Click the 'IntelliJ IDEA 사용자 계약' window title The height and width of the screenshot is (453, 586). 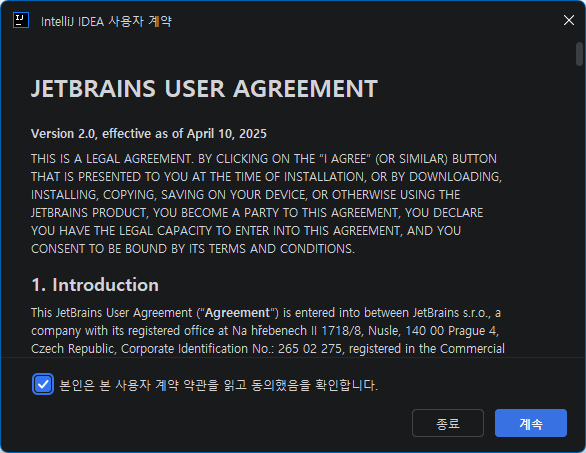107,21
